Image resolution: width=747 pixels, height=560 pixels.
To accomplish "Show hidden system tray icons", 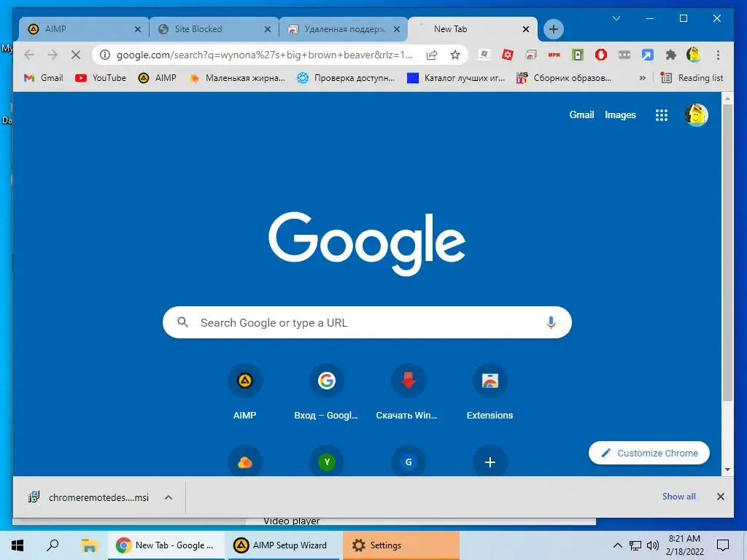I will 617,545.
